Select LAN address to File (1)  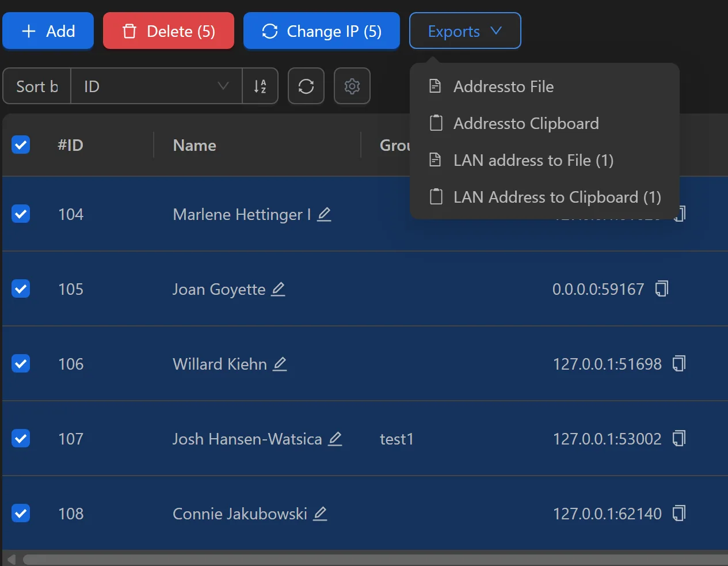point(533,160)
